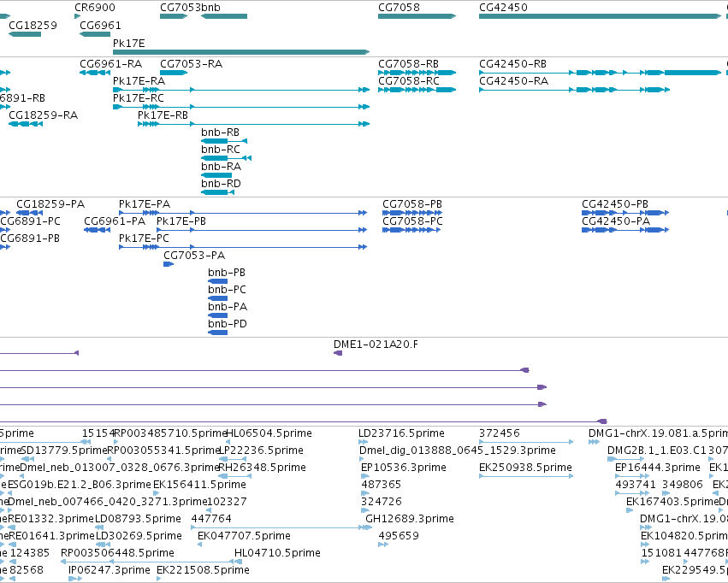Click protein CG6891-PB
728x583 pixels.
4,247
